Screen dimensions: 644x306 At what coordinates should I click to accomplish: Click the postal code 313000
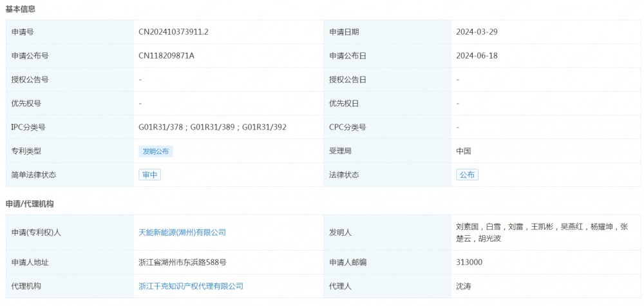coord(469,262)
